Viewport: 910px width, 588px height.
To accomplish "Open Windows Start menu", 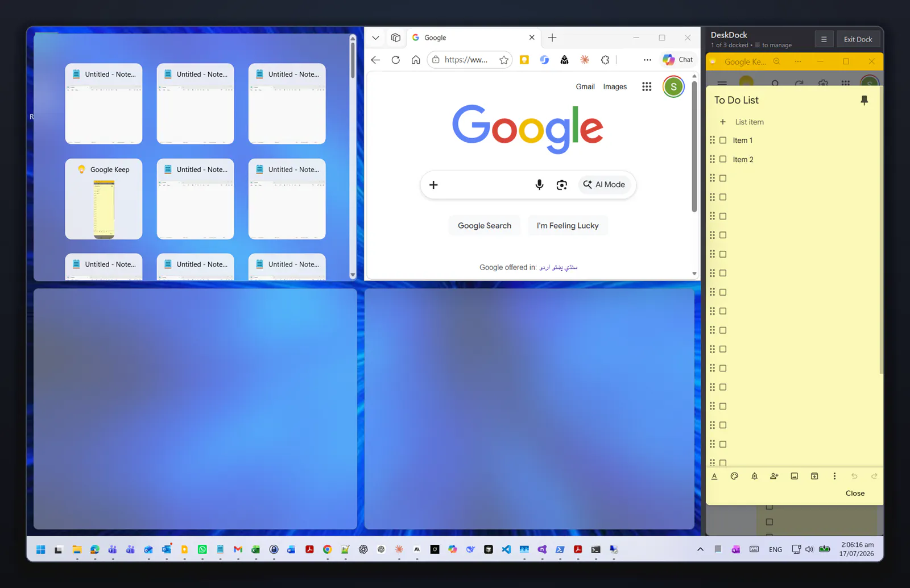I will click(40, 549).
